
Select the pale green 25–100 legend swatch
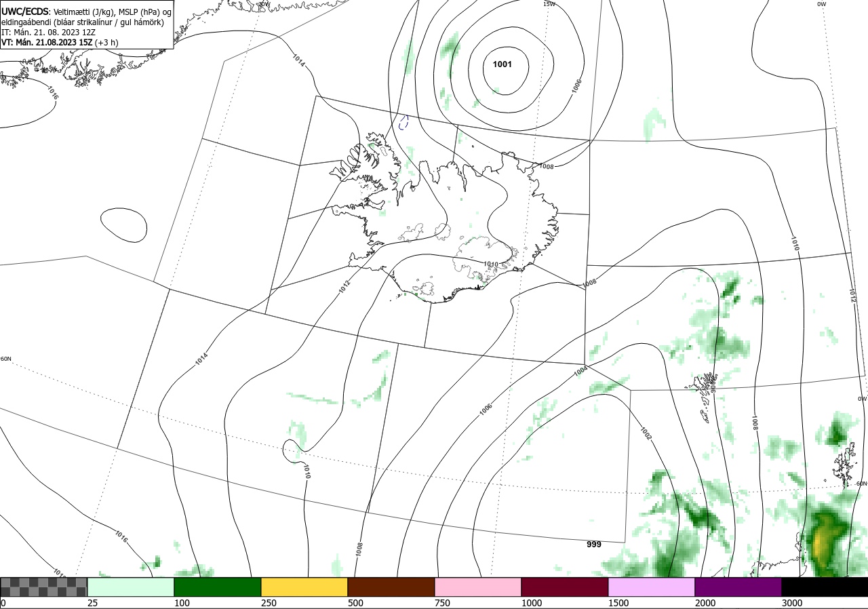(131, 587)
